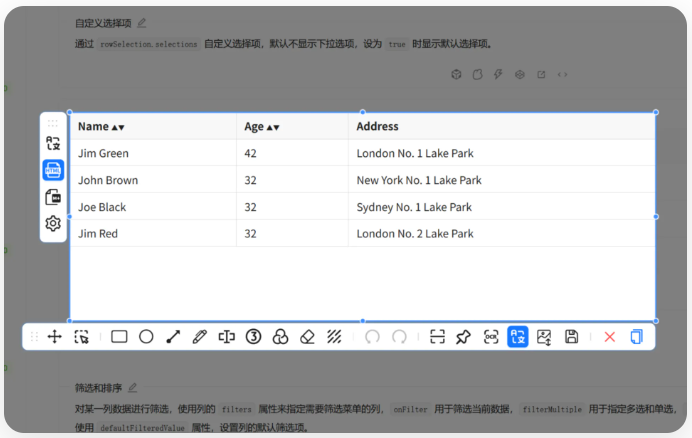
Task: Click the onFilter code label
Action: click(x=410, y=409)
